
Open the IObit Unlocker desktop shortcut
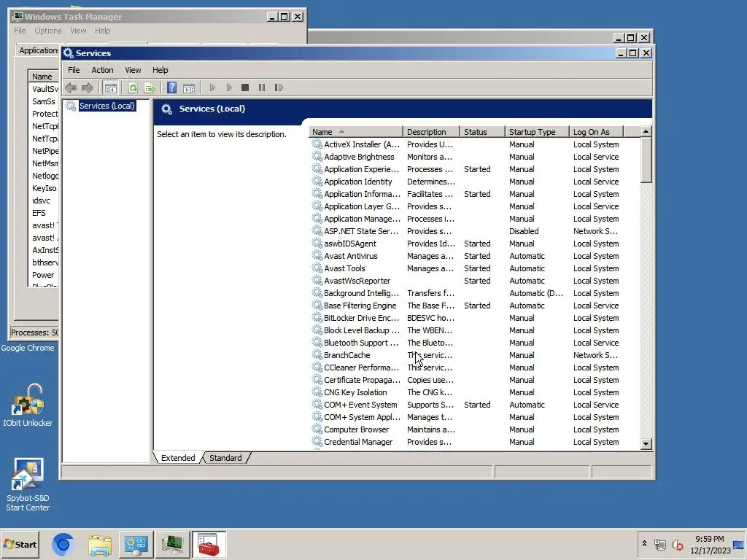coord(28,405)
